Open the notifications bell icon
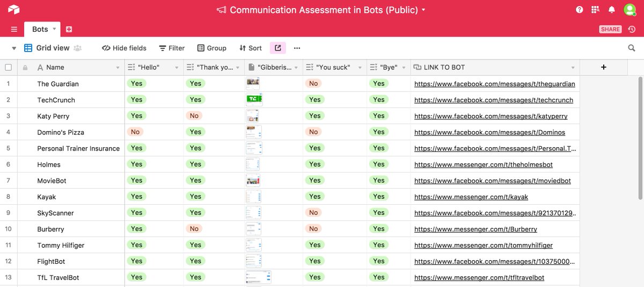The height and width of the screenshot is (287, 644). (611, 10)
